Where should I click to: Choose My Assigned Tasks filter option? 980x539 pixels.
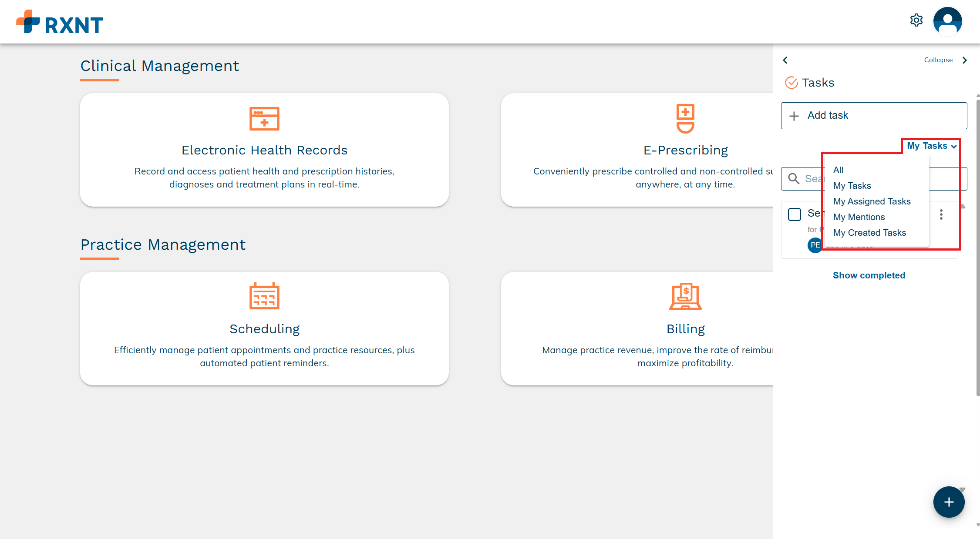pos(872,201)
